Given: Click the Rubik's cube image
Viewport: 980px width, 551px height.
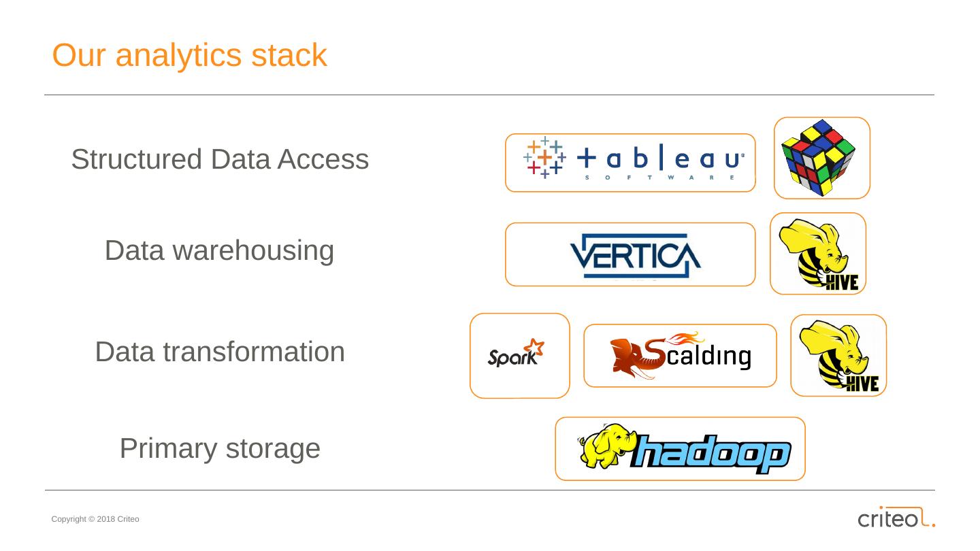Looking at the screenshot, I should click(819, 158).
